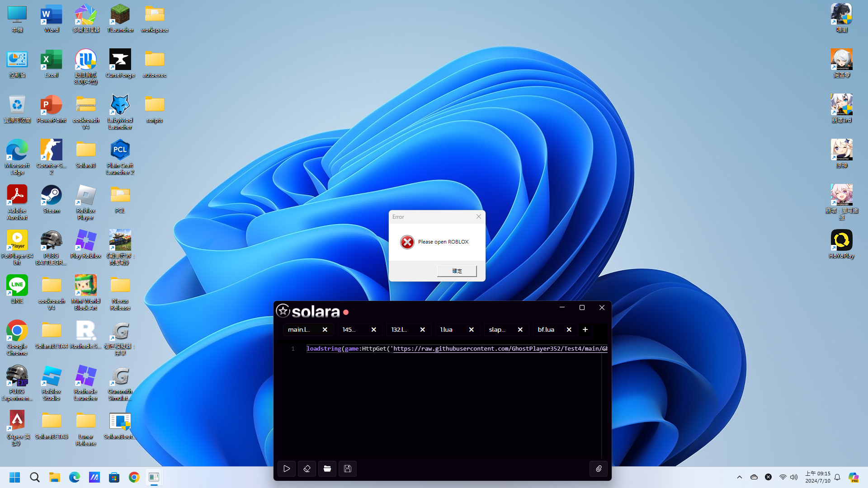Open the Windows Start menu
This screenshot has width=868, height=488.
[x=15, y=477]
